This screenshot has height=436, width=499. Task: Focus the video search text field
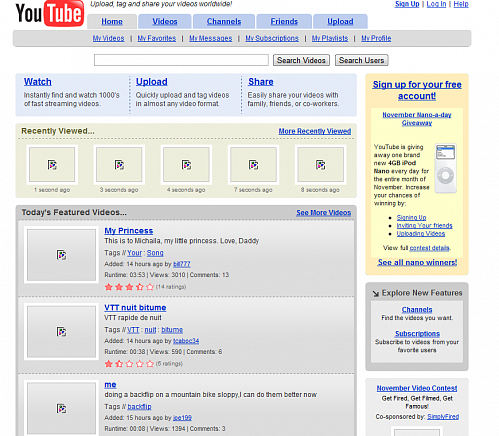click(181, 60)
